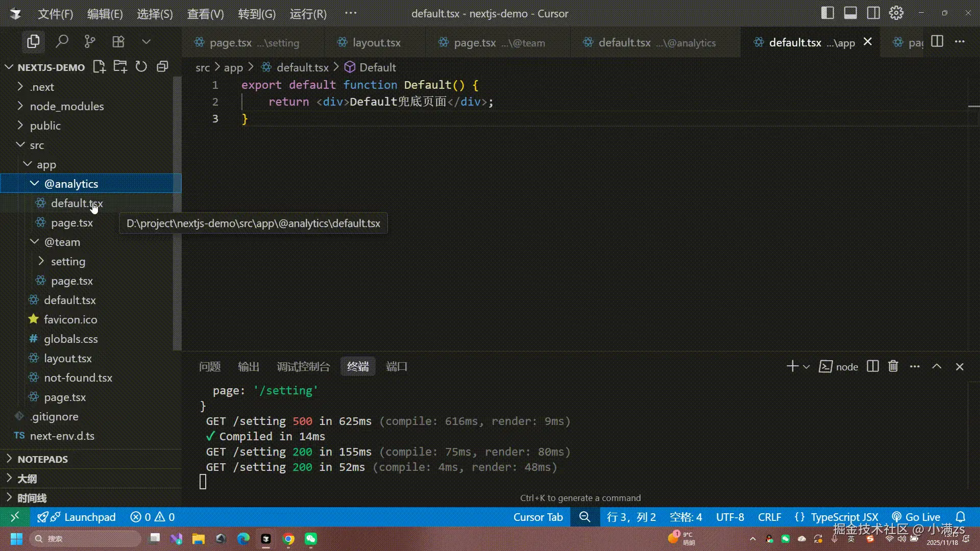Refresh the explorer file tree
This screenshot has width=980, height=551.
click(x=141, y=67)
